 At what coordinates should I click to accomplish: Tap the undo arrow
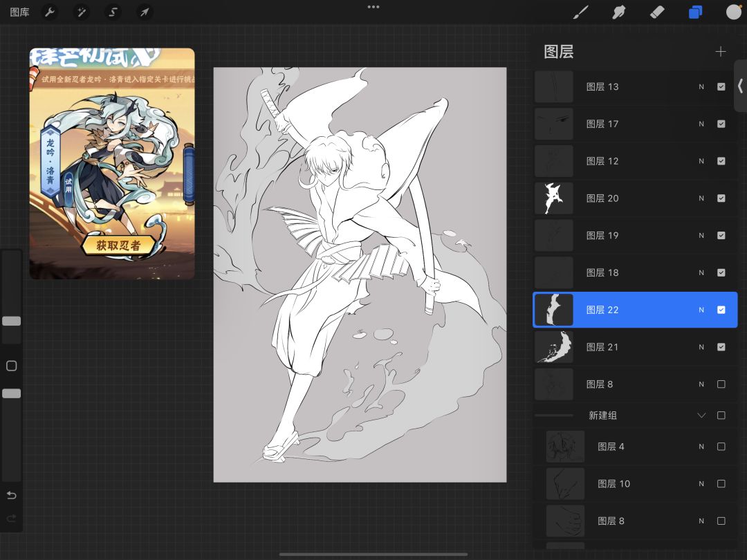11,495
